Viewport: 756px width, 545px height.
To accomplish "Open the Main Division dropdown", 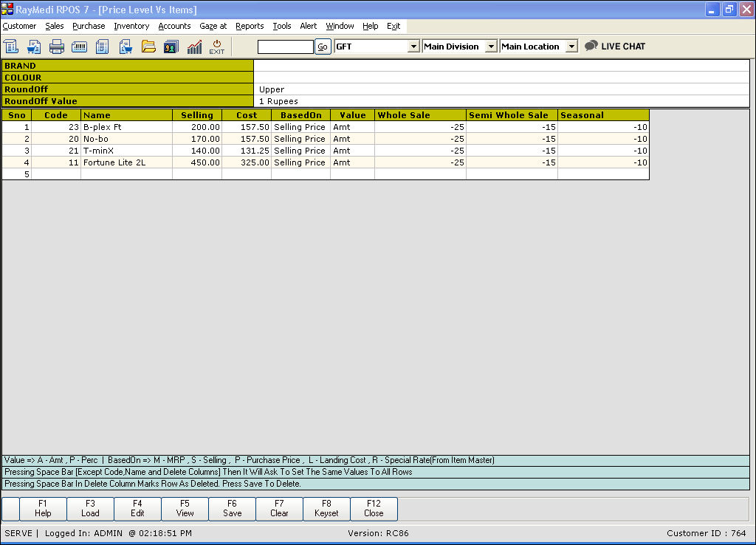I will click(491, 47).
